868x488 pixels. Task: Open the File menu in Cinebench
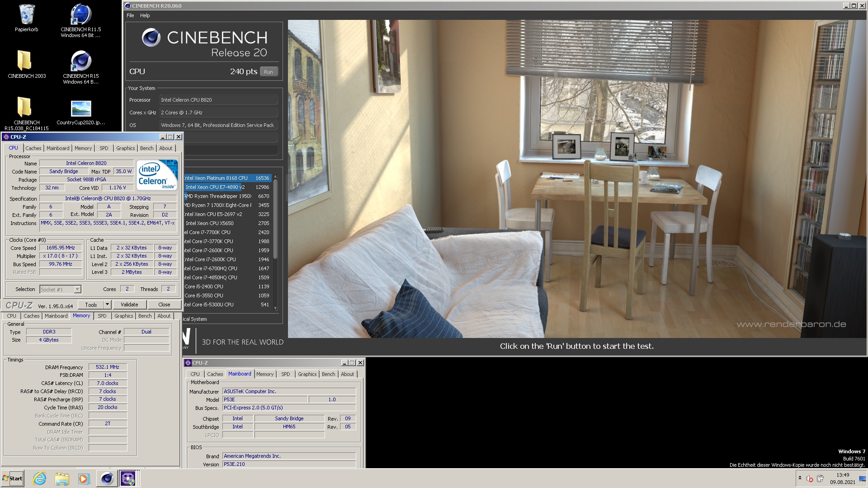(x=130, y=15)
